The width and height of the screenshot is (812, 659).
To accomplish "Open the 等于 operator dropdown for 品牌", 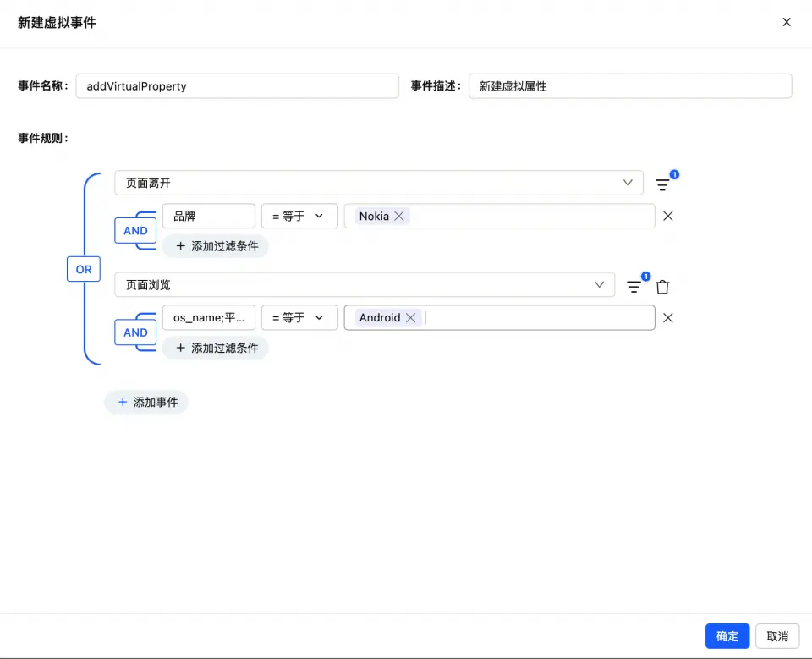I will click(299, 217).
